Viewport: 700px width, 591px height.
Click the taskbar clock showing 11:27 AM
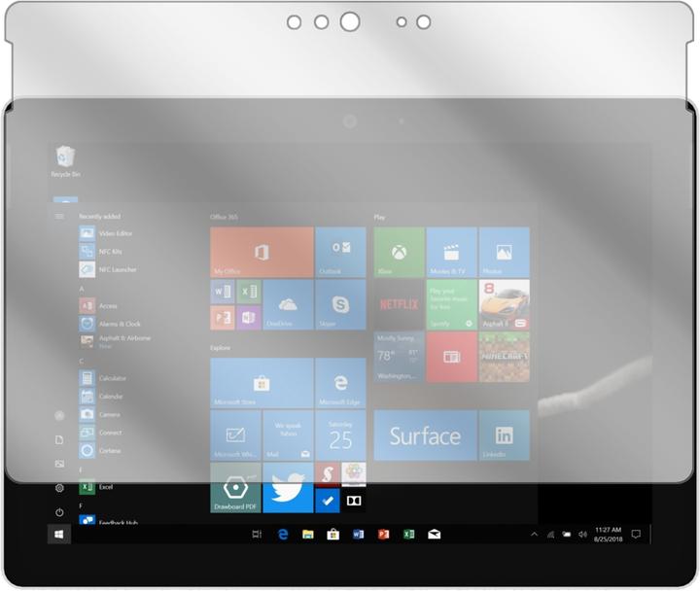click(x=608, y=535)
